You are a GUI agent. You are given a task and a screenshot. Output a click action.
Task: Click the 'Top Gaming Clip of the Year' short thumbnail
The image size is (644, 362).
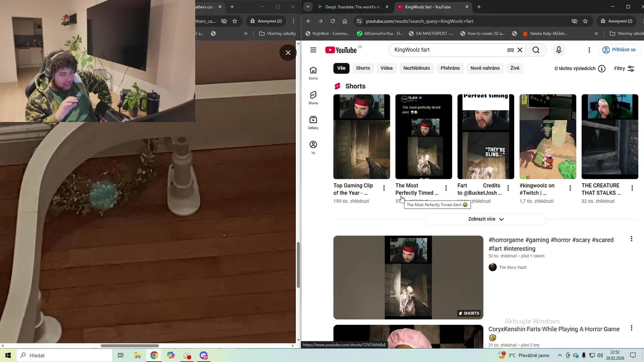(x=361, y=137)
